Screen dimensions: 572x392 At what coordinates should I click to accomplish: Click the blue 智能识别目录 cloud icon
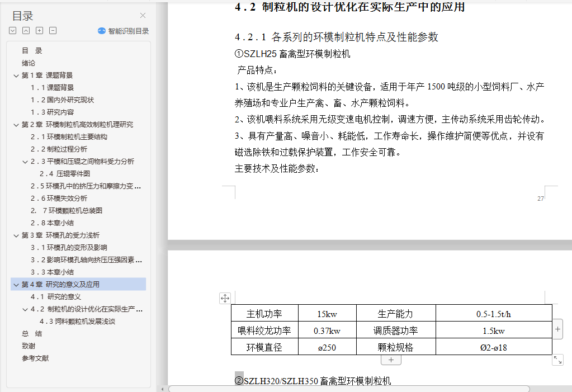[102, 31]
